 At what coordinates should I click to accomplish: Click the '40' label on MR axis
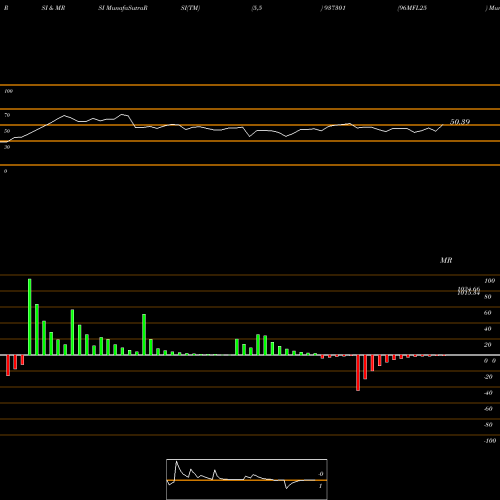pos(488,329)
